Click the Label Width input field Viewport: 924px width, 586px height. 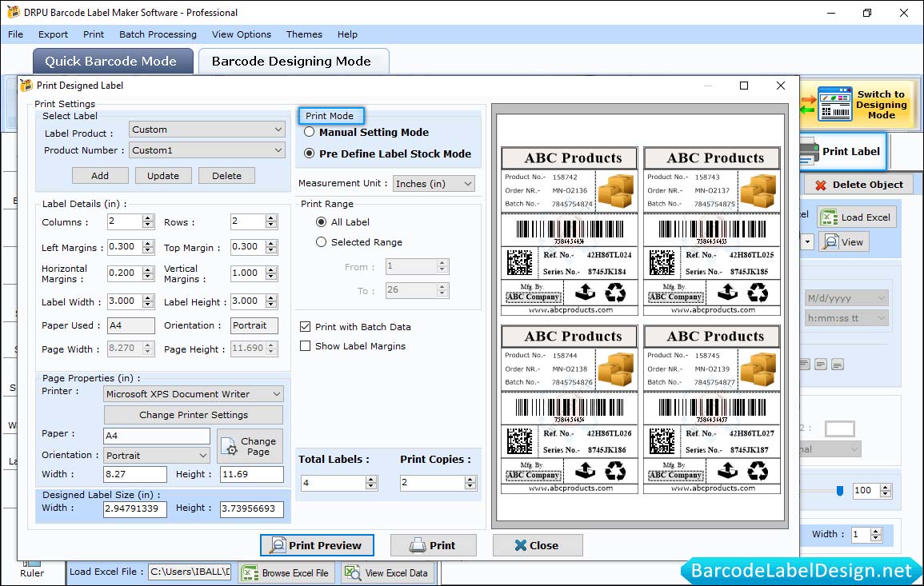[125, 301]
